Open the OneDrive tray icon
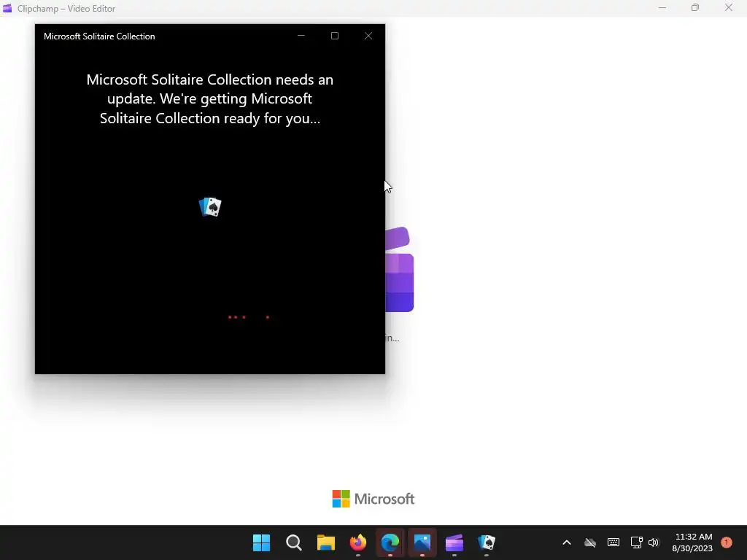Image resolution: width=747 pixels, height=560 pixels. 589,542
